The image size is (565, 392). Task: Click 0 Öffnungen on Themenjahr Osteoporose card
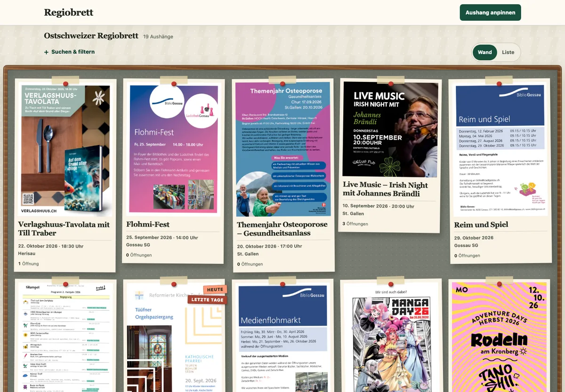pyautogui.click(x=250, y=264)
